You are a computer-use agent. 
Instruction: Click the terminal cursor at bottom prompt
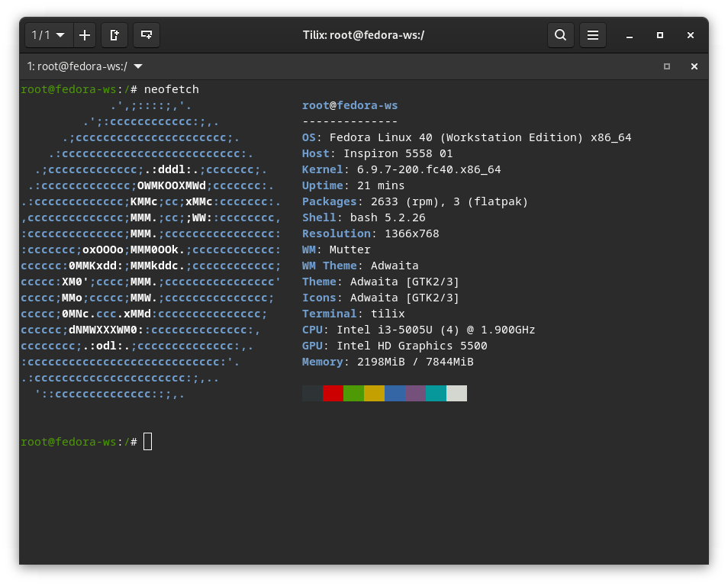(x=147, y=442)
